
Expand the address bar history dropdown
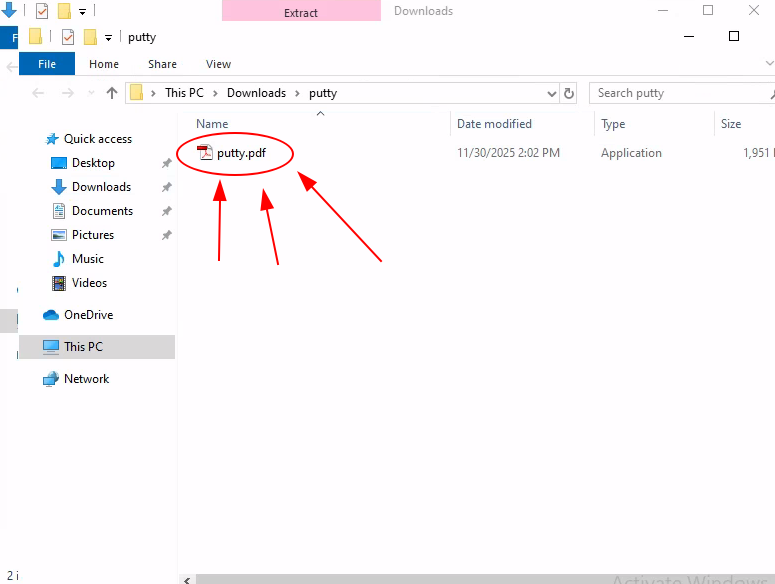pos(552,93)
